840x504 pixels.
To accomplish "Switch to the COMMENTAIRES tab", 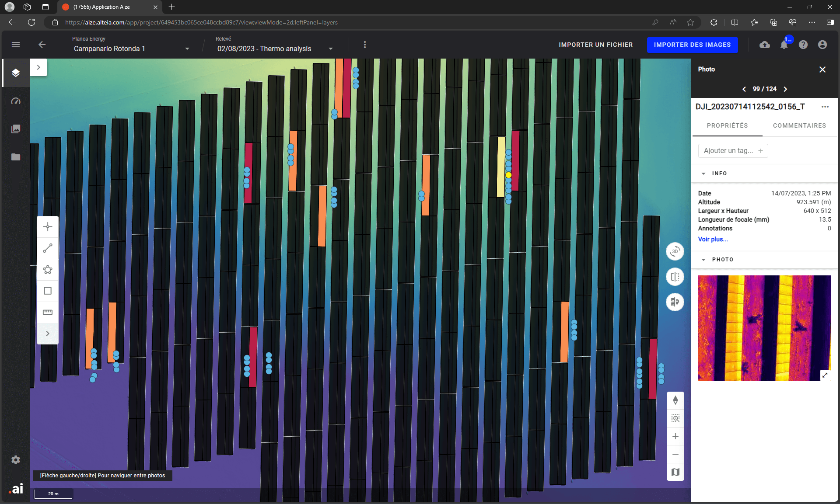I will (799, 125).
